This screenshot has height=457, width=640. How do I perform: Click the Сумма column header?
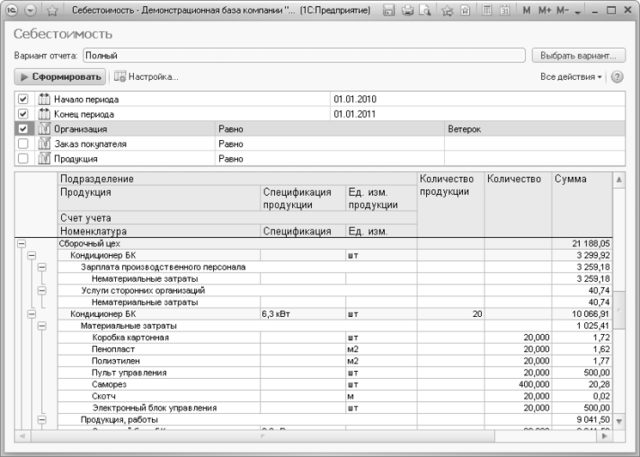pyautogui.click(x=582, y=204)
